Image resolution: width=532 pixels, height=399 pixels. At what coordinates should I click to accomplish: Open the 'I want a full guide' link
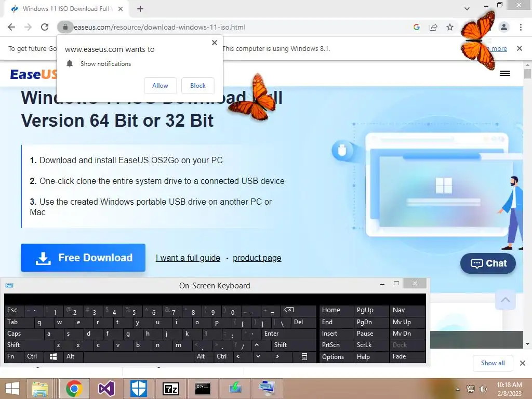188,258
